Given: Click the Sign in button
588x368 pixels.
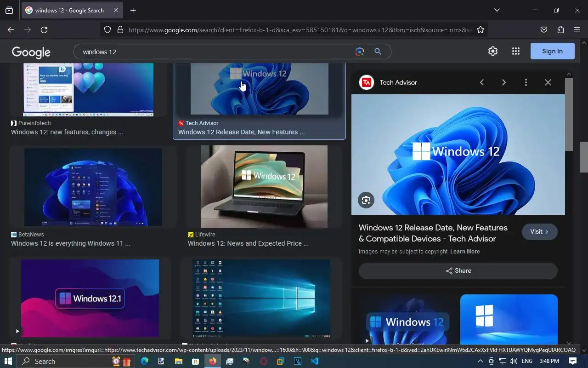Looking at the screenshot, I should (552, 51).
